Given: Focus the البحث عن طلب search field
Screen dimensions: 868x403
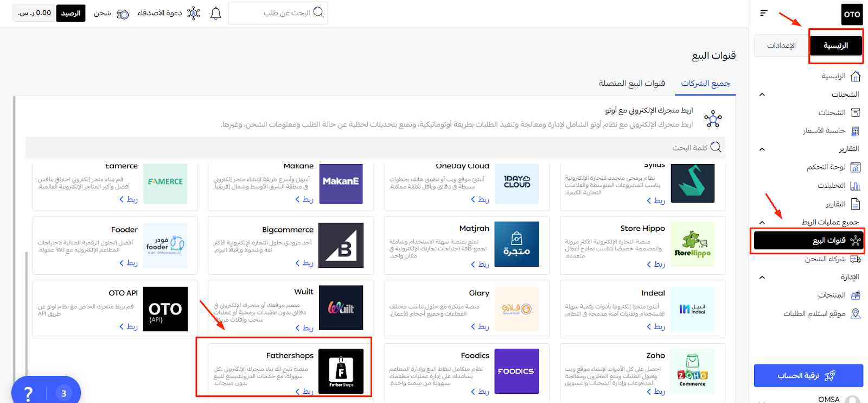Looking at the screenshot, I should (278, 13).
